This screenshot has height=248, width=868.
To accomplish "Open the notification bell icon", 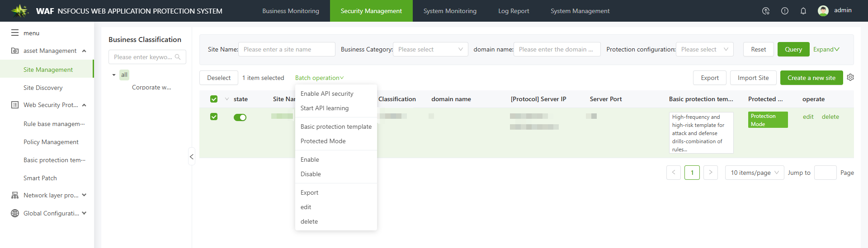I will [x=803, y=11].
